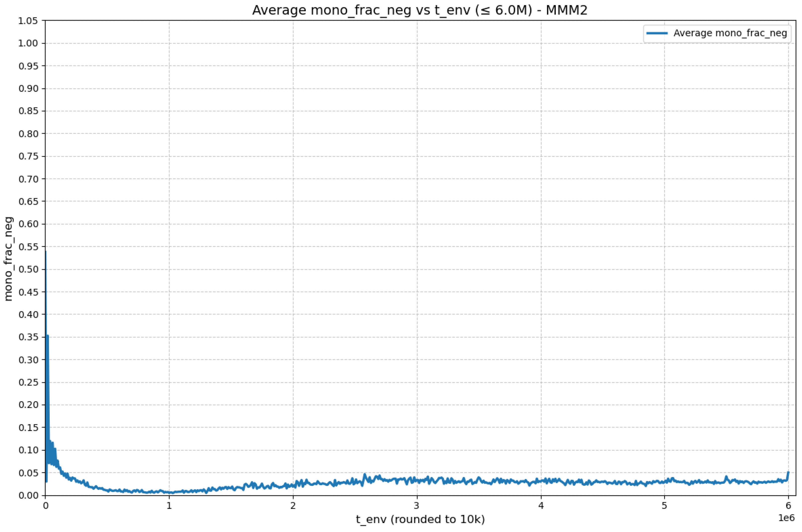Click the y-axis tick label 1.00
Viewport: 802px width, 532px height.
coord(28,43)
